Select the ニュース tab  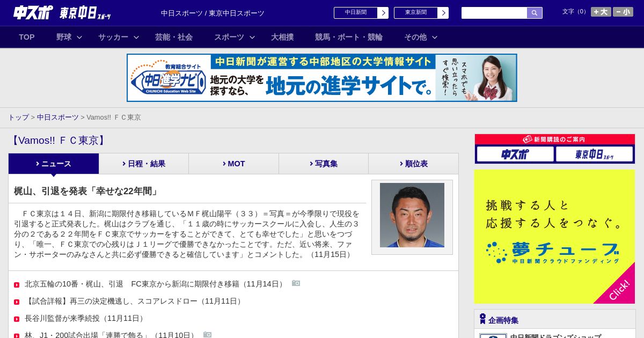54,164
